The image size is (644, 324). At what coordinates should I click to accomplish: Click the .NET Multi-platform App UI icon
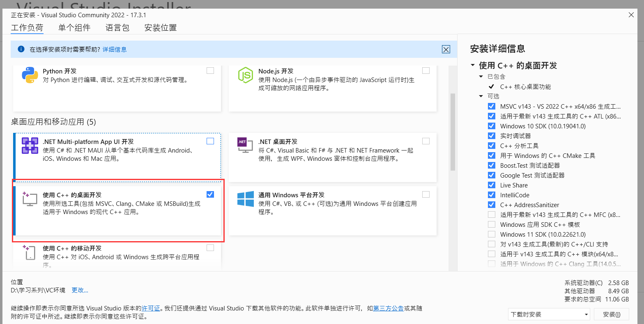click(x=30, y=146)
